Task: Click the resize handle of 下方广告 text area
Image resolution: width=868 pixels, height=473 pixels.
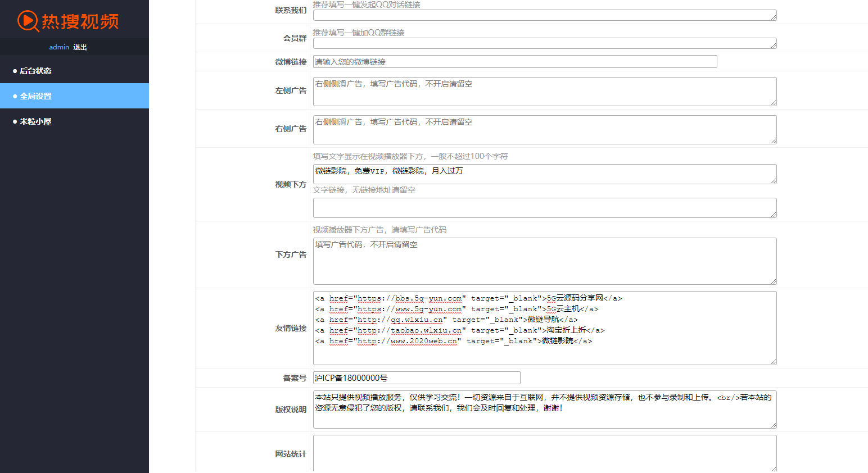Action: pos(774,281)
